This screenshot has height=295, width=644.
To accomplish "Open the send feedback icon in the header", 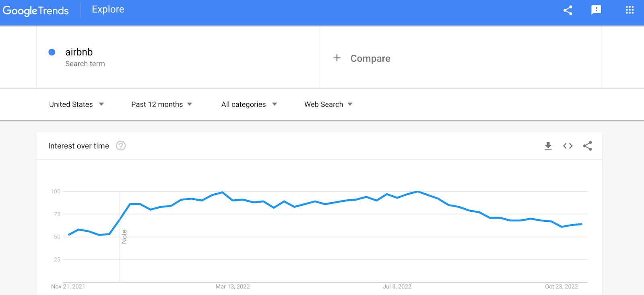I will click(596, 10).
